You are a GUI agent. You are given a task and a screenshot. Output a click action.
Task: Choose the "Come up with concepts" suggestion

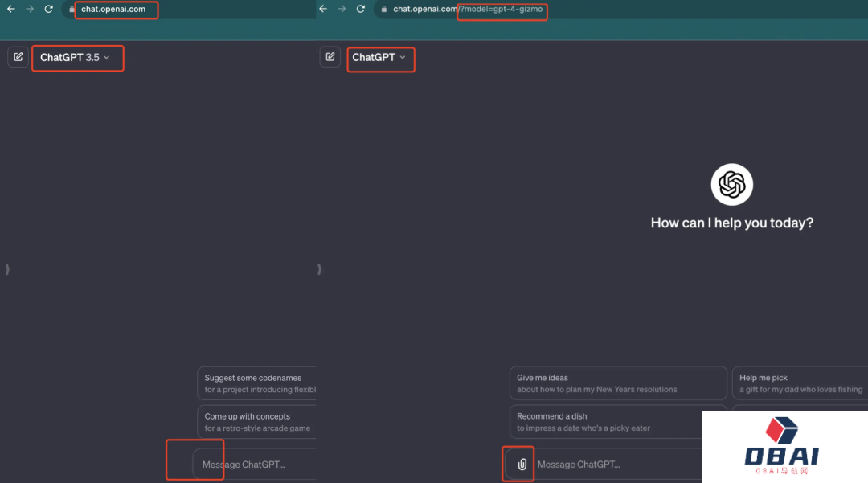257,422
